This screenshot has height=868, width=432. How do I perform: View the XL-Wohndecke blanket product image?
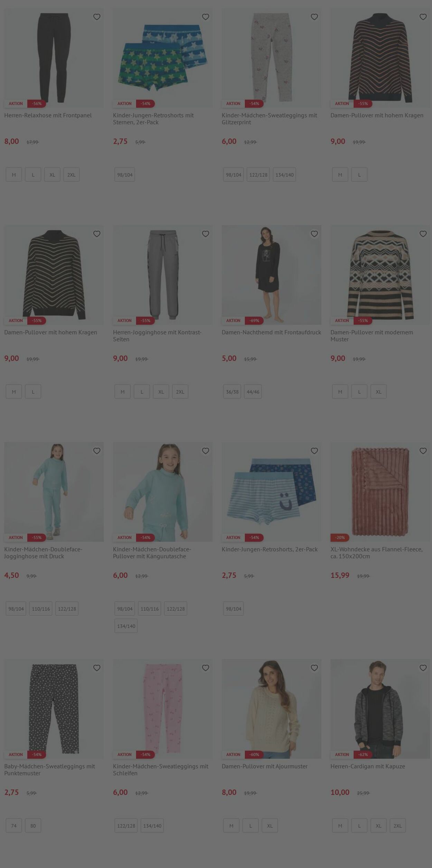pos(380,492)
